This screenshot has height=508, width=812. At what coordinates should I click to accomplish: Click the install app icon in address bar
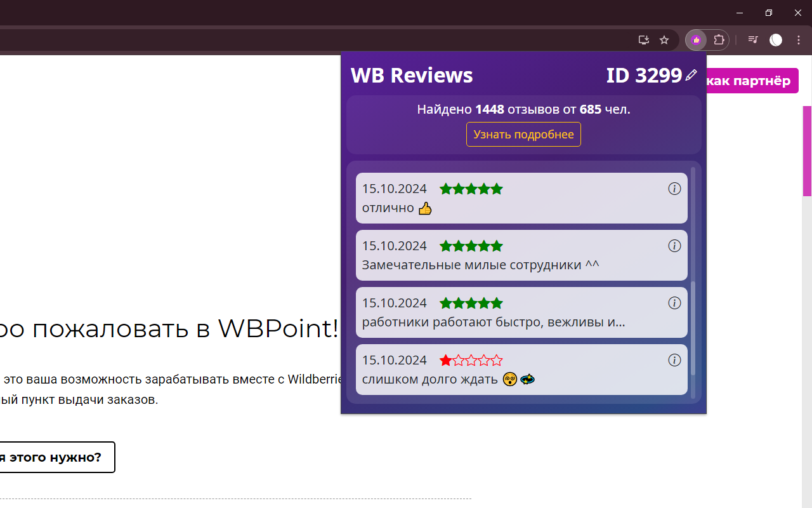click(644, 40)
